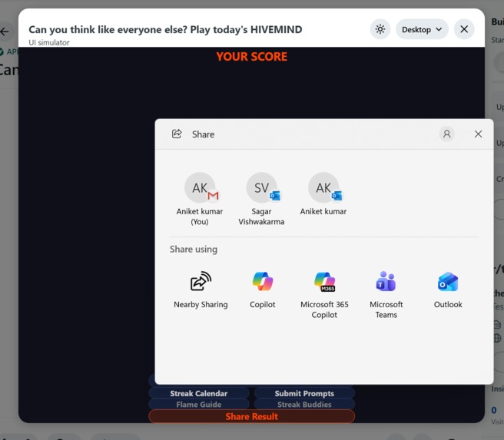Image resolution: width=504 pixels, height=440 pixels.
Task: Share using Microsoft Teams
Action: pyautogui.click(x=386, y=295)
